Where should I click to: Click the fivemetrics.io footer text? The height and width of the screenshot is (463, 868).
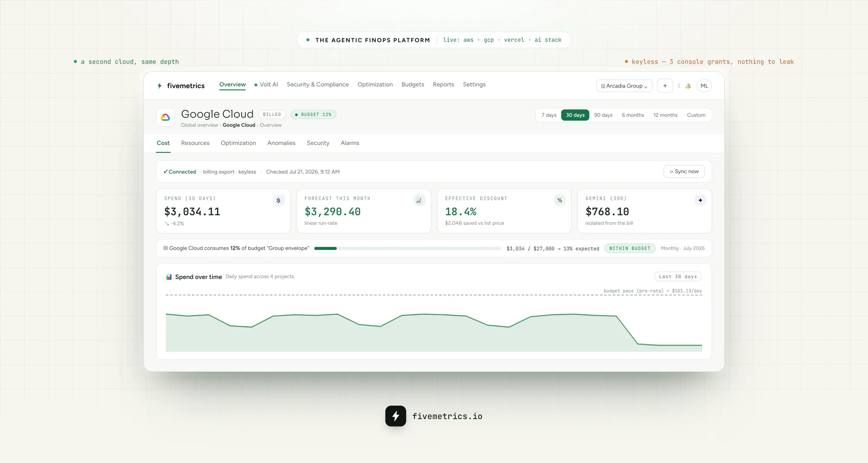click(447, 416)
